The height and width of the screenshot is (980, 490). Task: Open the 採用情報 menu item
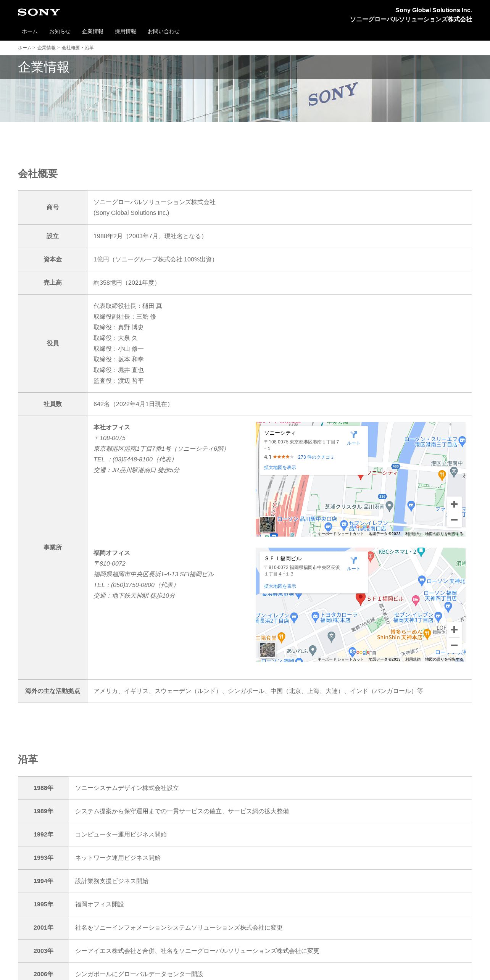click(x=125, y=32)
